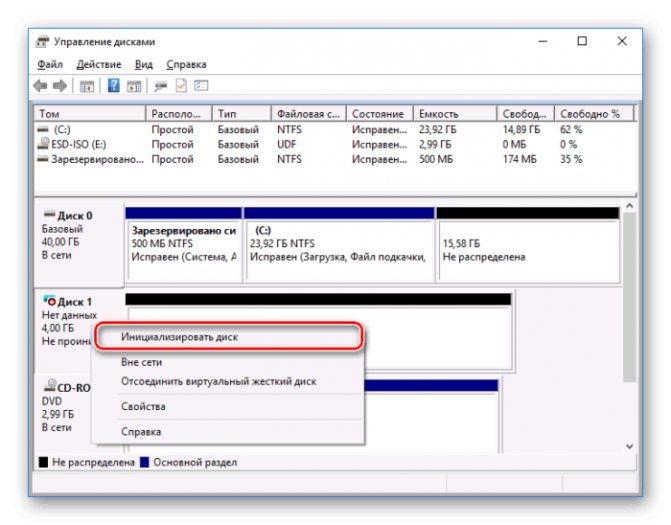Open the blue Help question mark icon

tap(113, 86)
